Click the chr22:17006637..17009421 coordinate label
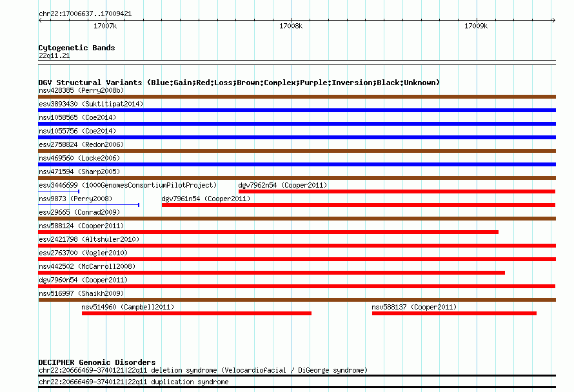The width and height of the screenshot is (574, 392). (85, 14)
